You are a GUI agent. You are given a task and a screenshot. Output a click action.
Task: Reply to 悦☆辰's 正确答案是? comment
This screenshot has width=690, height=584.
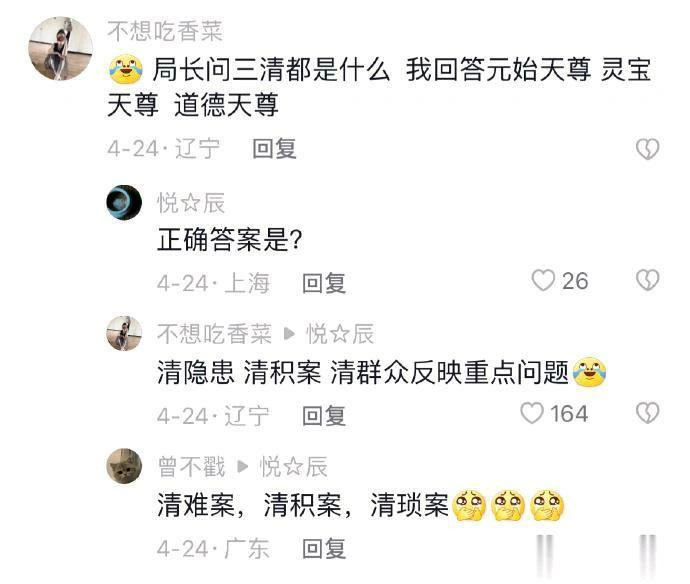324,283
